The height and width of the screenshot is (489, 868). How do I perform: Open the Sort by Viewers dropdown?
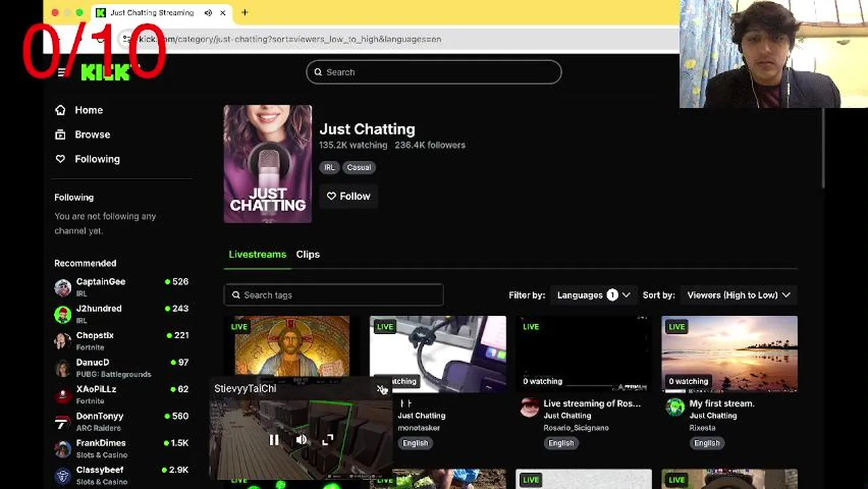pos(739,295)
